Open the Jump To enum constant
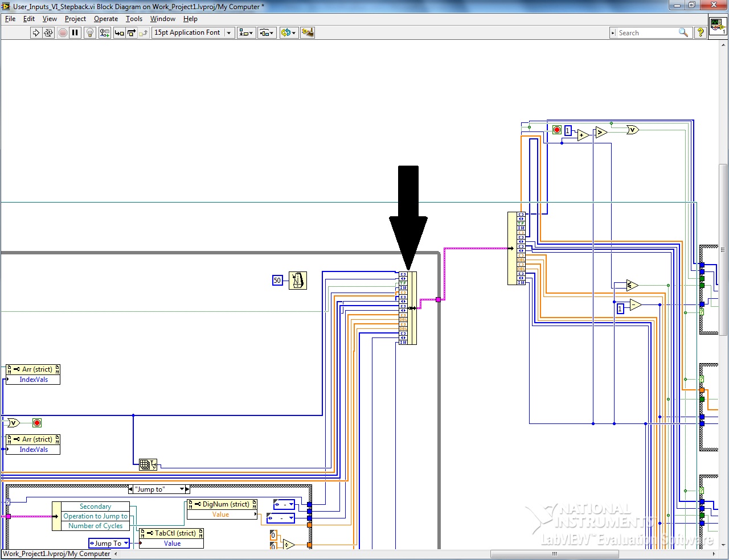This screenshot has height=560, width=729. (109, 543)
